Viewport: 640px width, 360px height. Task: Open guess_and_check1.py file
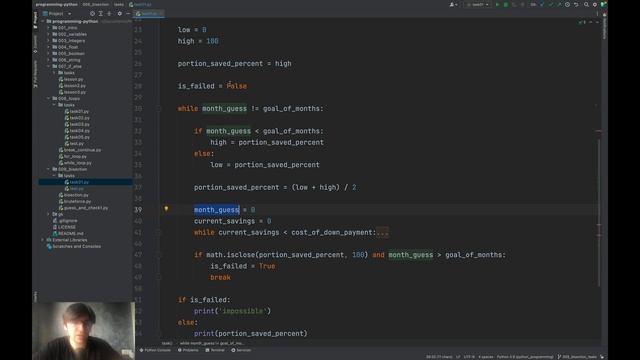[83, 208]
